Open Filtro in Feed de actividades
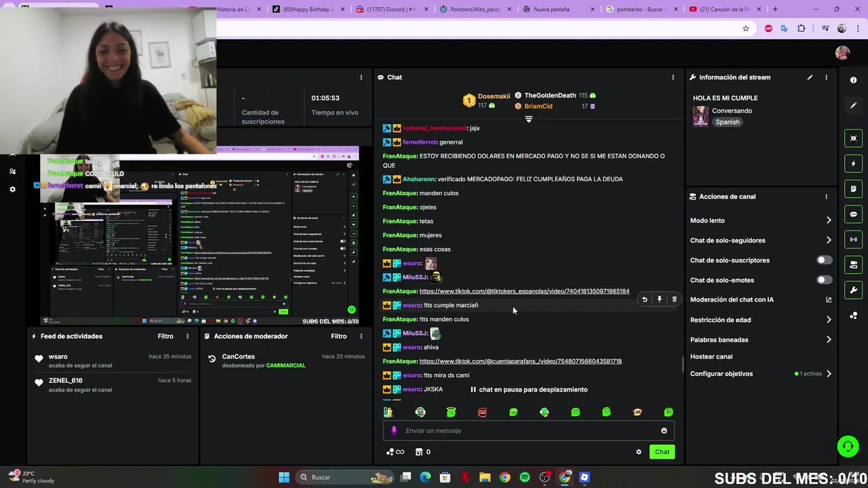 (165, 336)
